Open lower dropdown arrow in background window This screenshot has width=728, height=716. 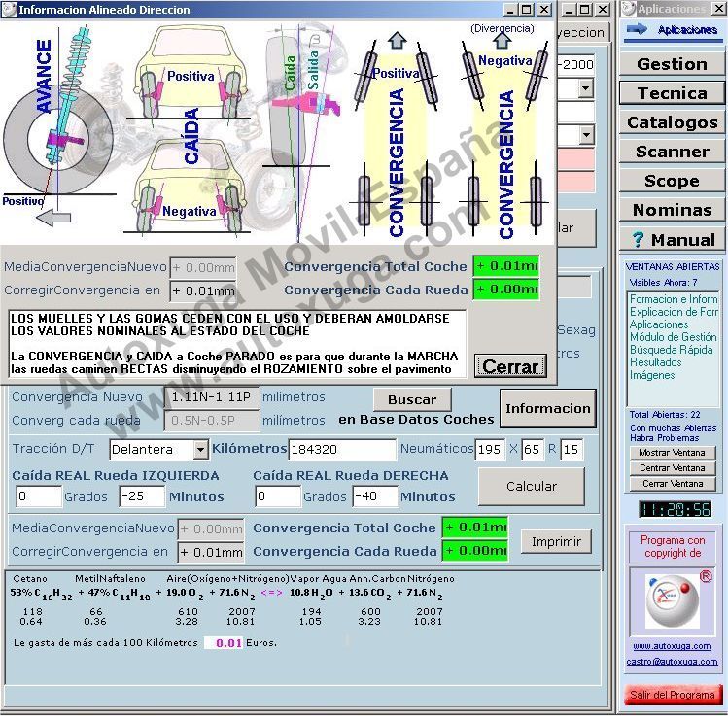coord(586,135)
